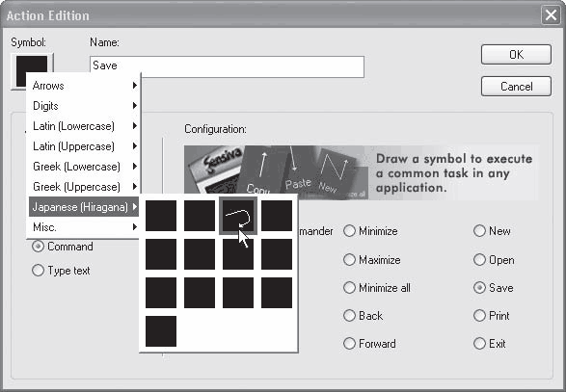Screen dimensions: 566x392
Task: Click the Cancel button
Action: (x=516, y=86)
